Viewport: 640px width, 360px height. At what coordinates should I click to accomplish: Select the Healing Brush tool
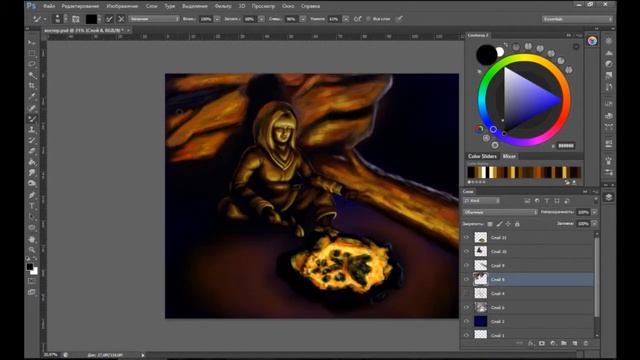pyautogui.click(x=32, y=108)
